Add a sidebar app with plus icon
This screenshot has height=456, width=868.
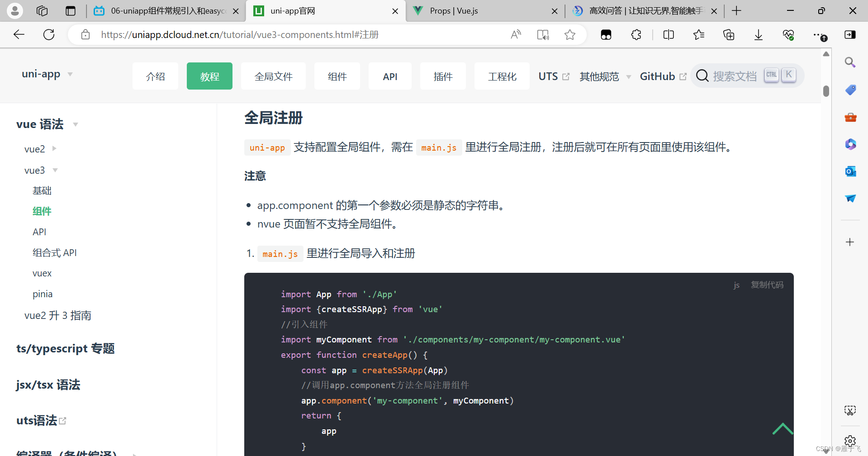point(850,242)
